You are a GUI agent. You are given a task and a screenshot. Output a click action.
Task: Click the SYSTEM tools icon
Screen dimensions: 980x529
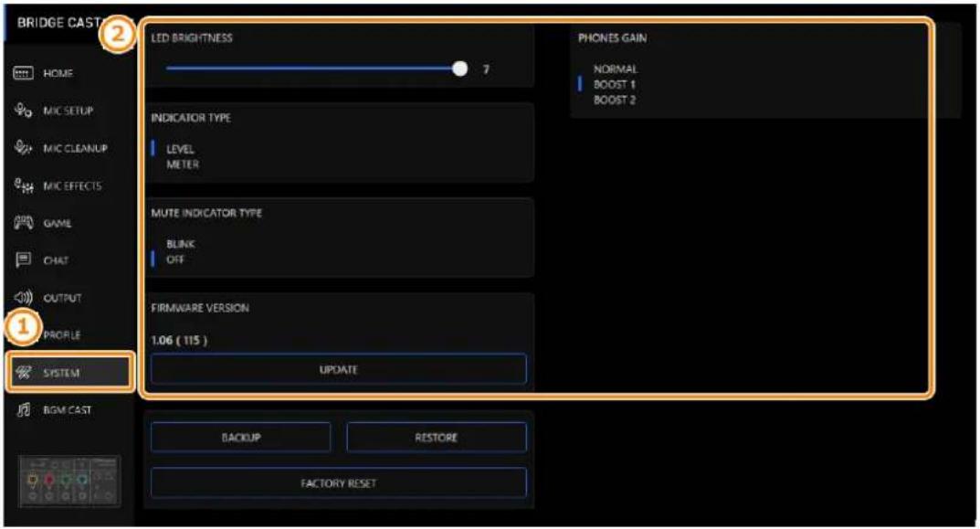(x=23, y=373)
